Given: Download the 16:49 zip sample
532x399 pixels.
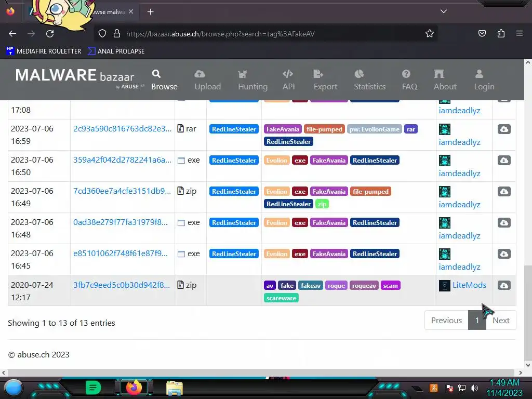Looking at the screenshot, I should [504, 191].
